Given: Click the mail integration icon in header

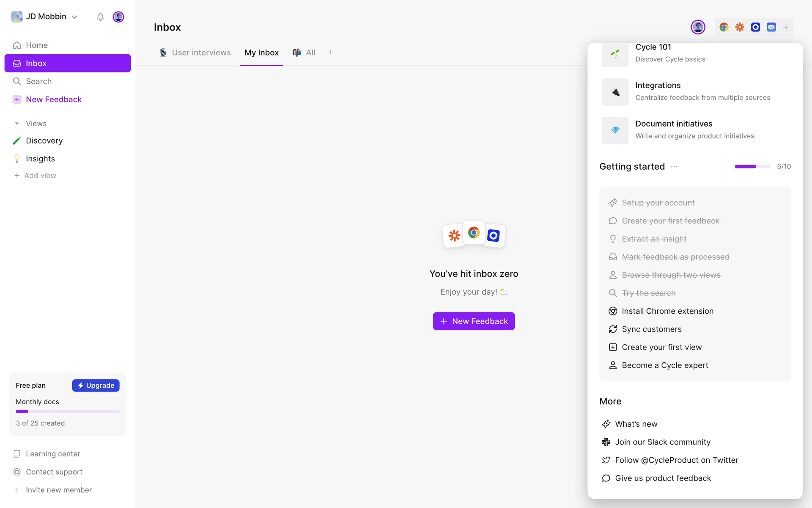Looking at the screenshot, I should tap(771, 27).
